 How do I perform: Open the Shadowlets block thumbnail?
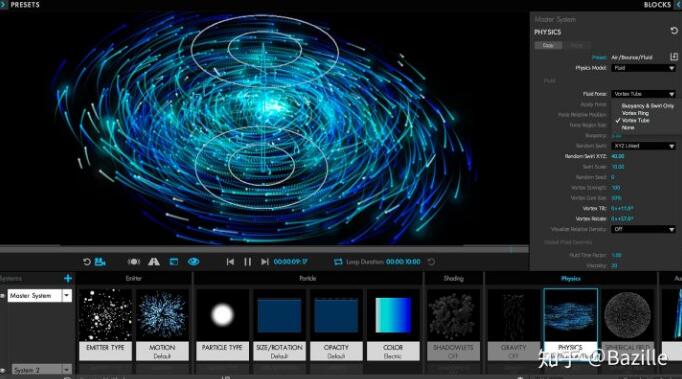453,315
